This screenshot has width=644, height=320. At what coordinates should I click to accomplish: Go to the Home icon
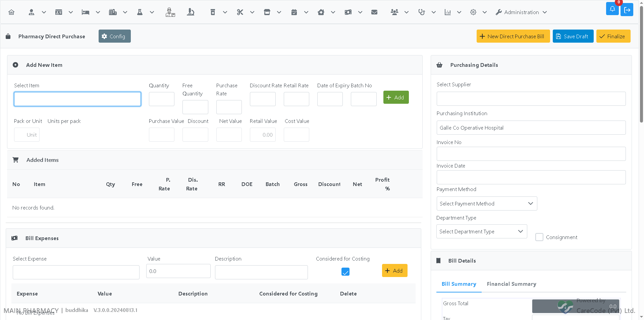(x=11, y=12)
